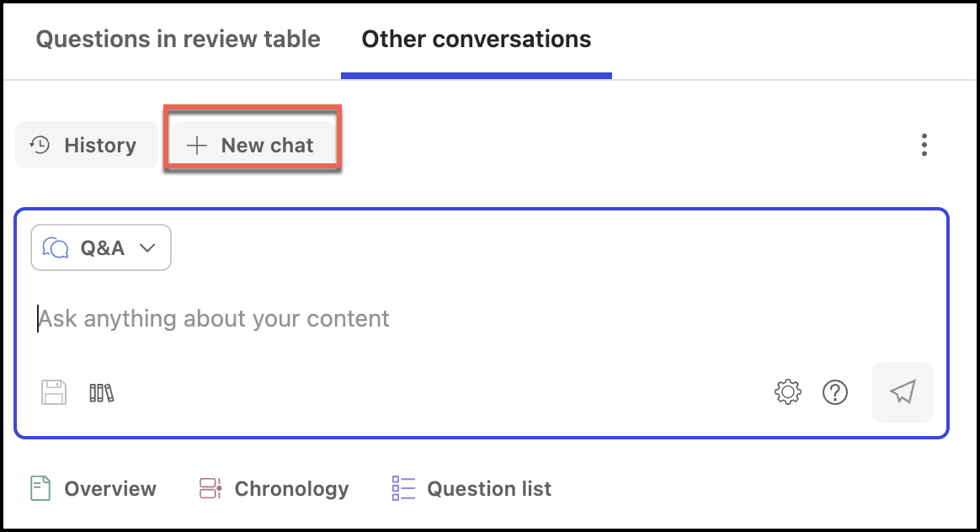Click the clock icon beside History
The image size is (980, 532).
click(40, 146)
